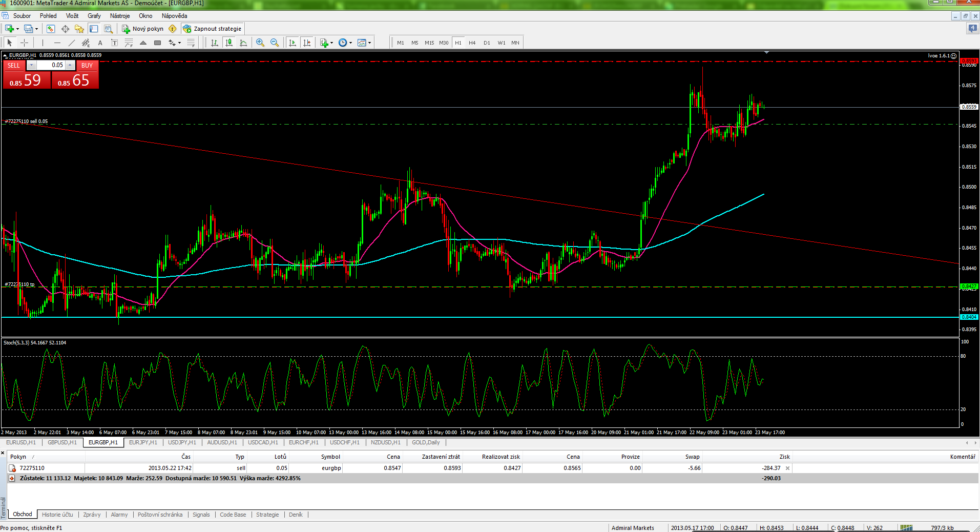
Task: Select the text label T tool
Action: tap(114, 43)
